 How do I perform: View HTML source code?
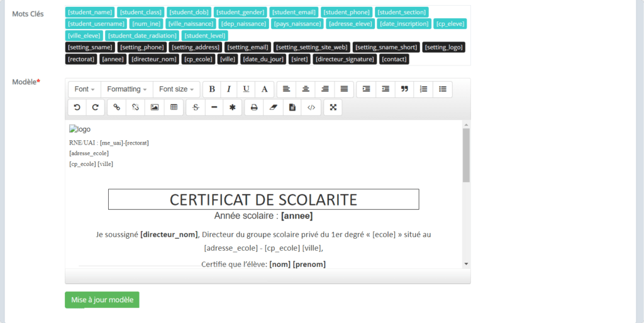(311, 107)
